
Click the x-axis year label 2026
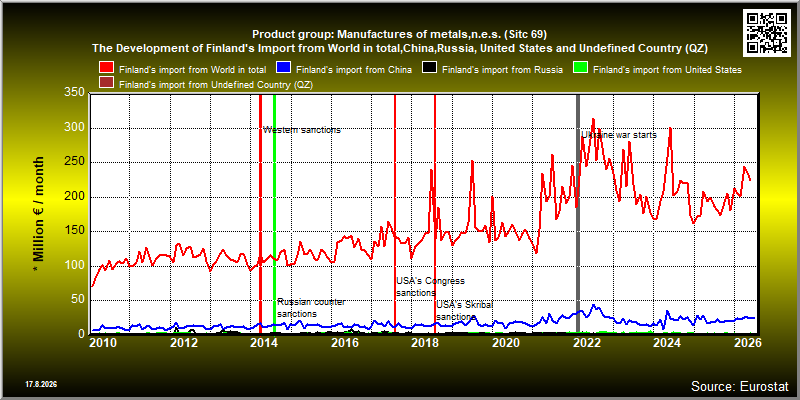[747, 343]
